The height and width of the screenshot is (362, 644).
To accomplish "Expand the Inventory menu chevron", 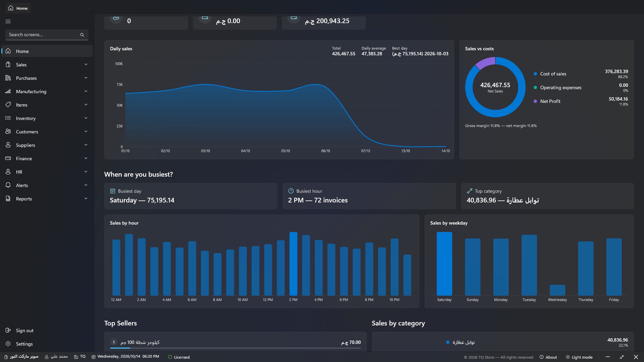I will tap(86, 118).
